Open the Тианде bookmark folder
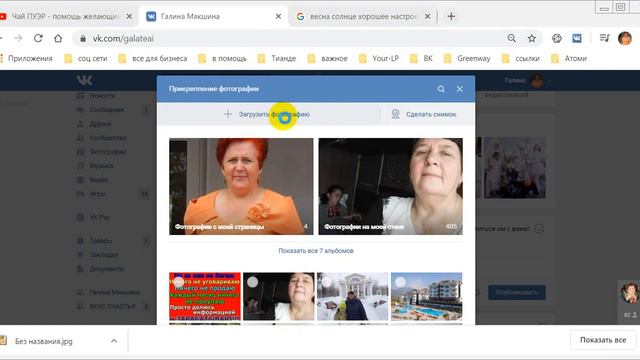The height and width of the screenshot is (360, 640). point(277,58)
